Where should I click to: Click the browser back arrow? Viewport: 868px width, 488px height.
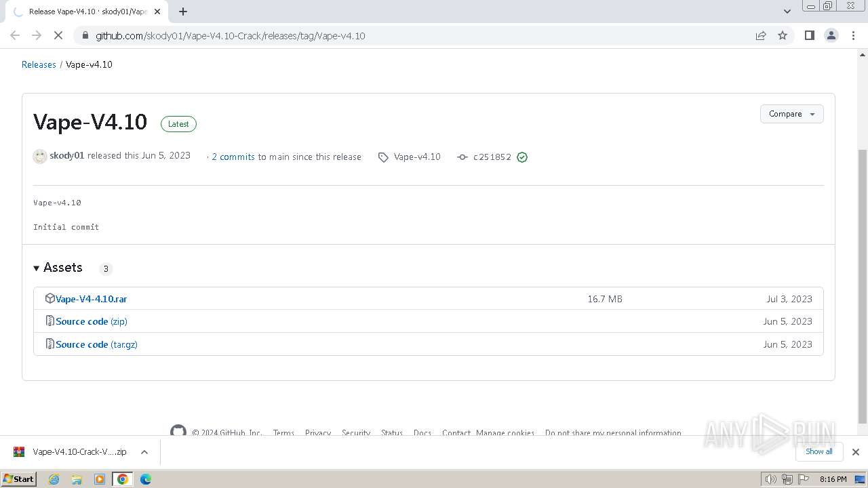[x=15, y=35]
